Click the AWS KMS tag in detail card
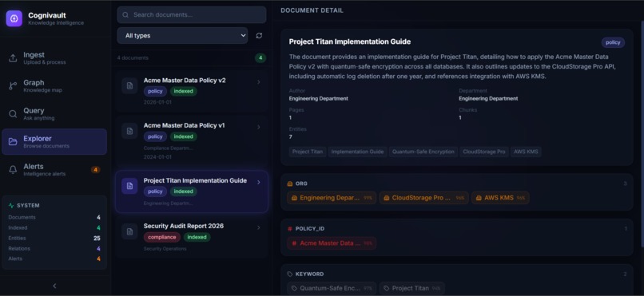This screenshot has width=644, height=296. pos(526,152)
